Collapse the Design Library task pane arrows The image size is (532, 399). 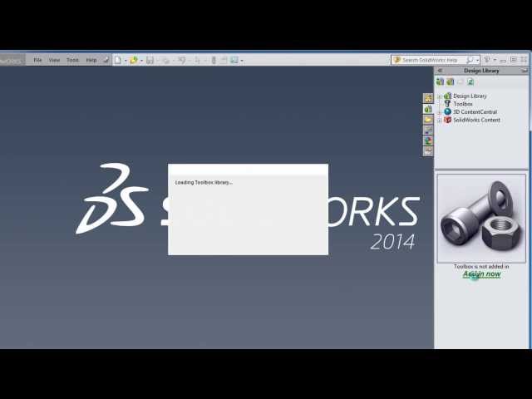tap(440, 71)
